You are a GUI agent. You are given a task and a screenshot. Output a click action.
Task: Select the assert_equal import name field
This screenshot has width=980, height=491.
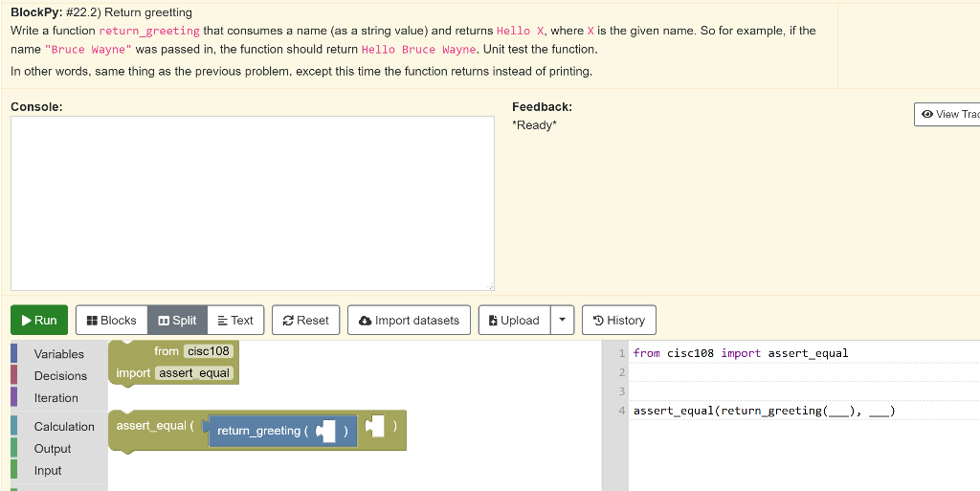193,373
